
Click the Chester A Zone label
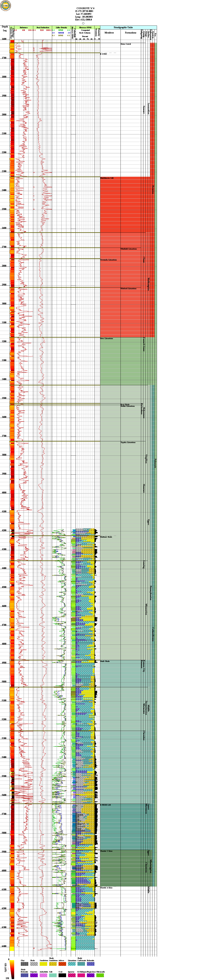point(106,888)
